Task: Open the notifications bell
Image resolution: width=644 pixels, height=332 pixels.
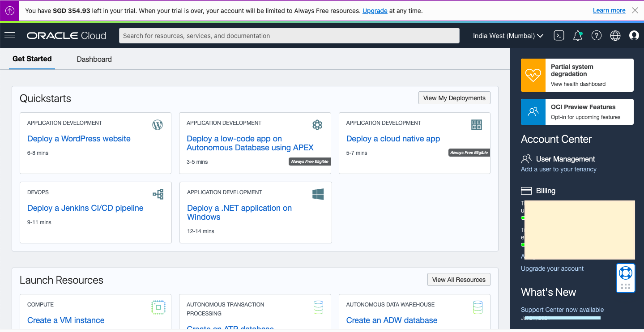Action: pyautogui.click(x=577, y=35)
